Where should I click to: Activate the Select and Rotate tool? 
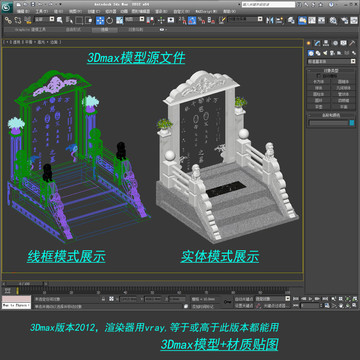click(110, 20)
